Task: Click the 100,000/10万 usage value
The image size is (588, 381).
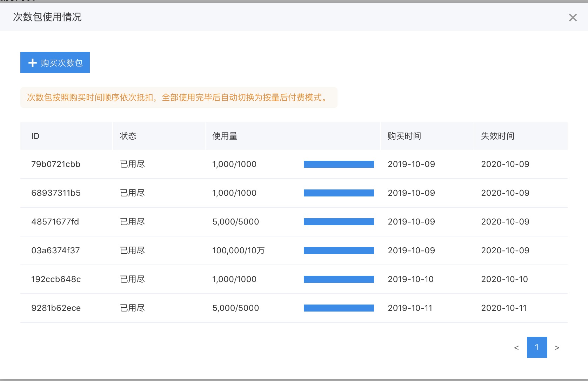Action: point(238,250)
